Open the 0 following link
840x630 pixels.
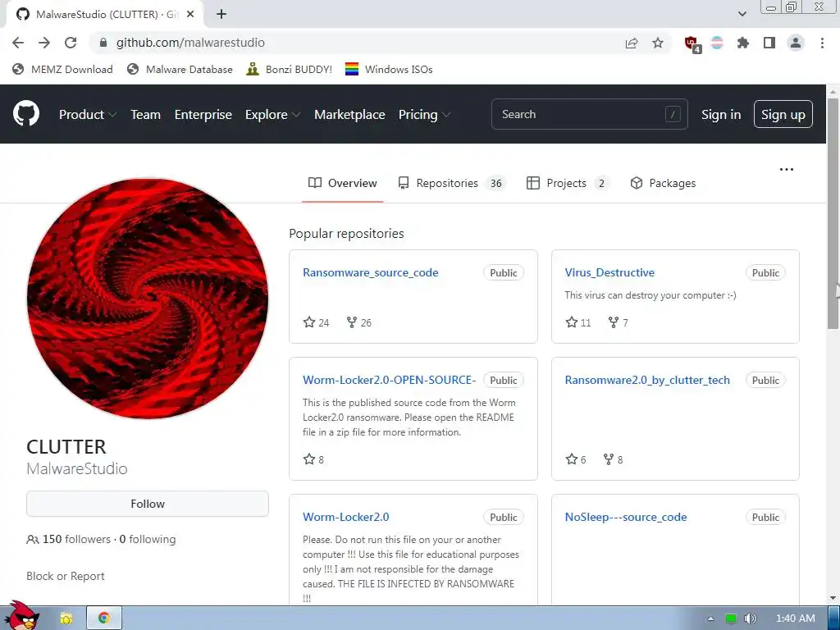(148, 539)
